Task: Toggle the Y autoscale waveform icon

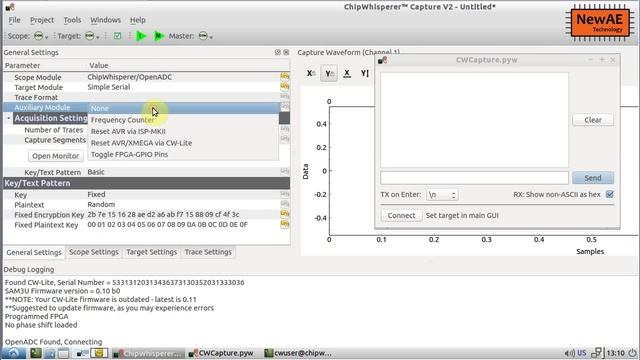Action: coord(329,73)
